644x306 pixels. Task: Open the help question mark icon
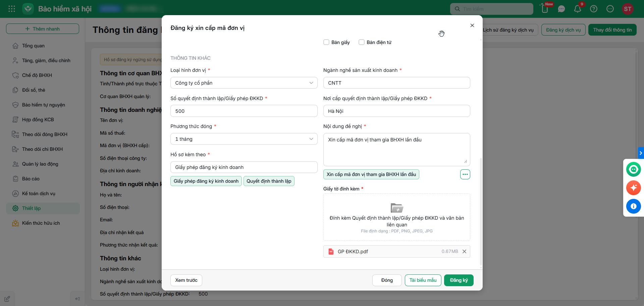click(594, 9)
